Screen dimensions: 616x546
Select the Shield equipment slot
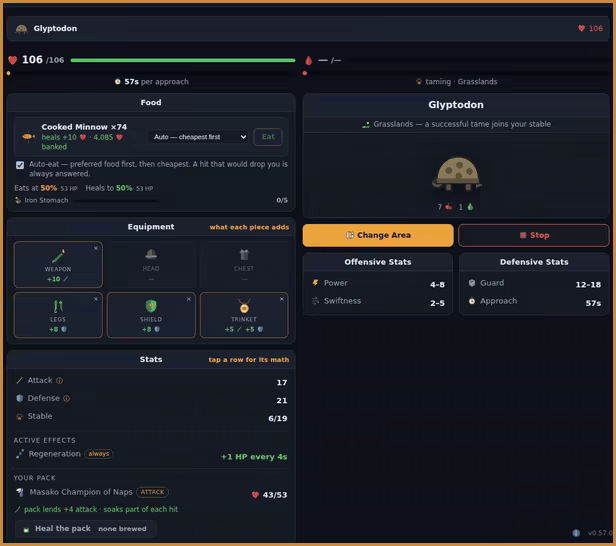(151, 315)
